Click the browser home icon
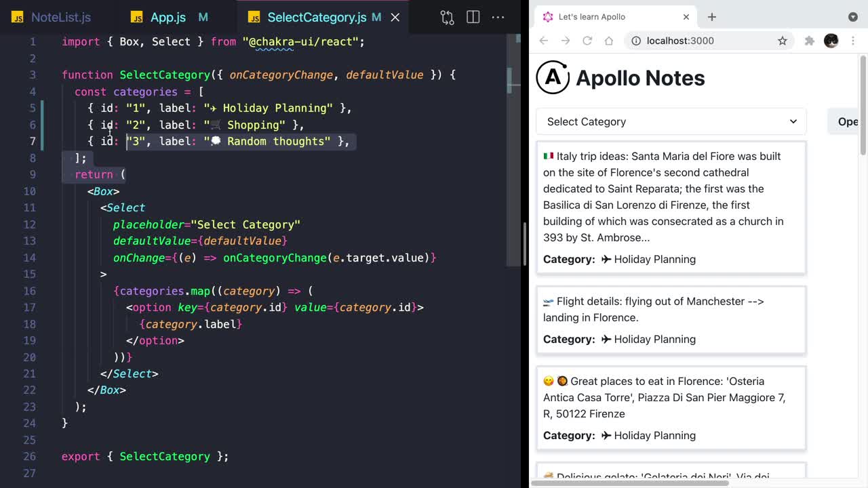The image size is (868, 488). pyautogui.click(x=609, y=41)
